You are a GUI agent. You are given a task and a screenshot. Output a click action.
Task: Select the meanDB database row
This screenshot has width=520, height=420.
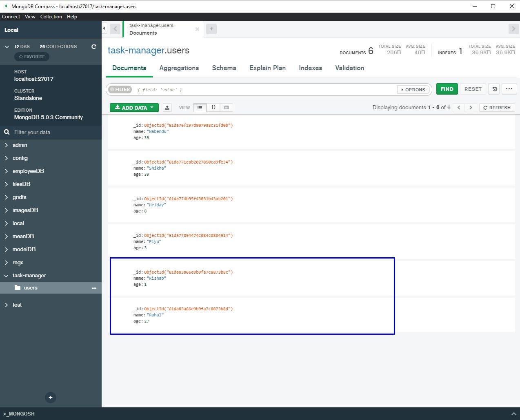click(x=51, y=237)
